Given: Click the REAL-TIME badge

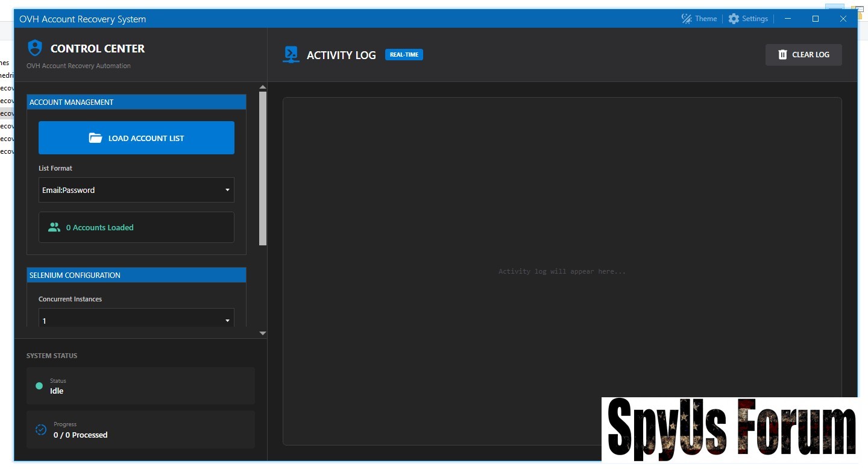Looking at the screenshot, I should tap(404, 55).
